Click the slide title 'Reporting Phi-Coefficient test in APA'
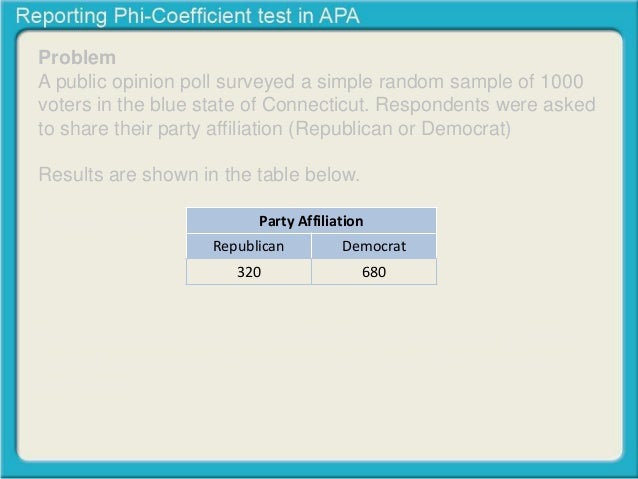638x479 pixels. tap(188, 16)
